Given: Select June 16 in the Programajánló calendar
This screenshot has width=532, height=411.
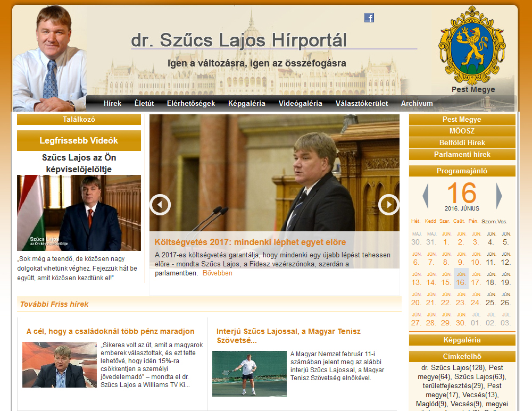Looking at the screenshot, I should [461, 282].
